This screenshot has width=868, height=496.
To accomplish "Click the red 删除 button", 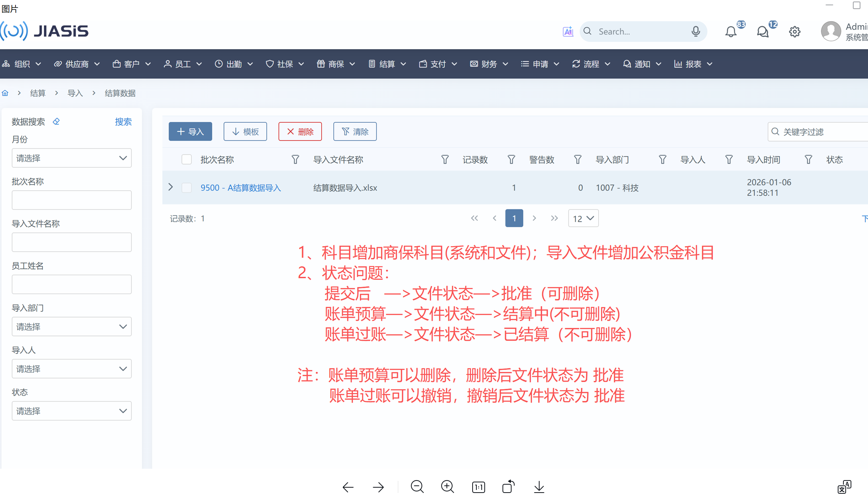I will 300,131.
